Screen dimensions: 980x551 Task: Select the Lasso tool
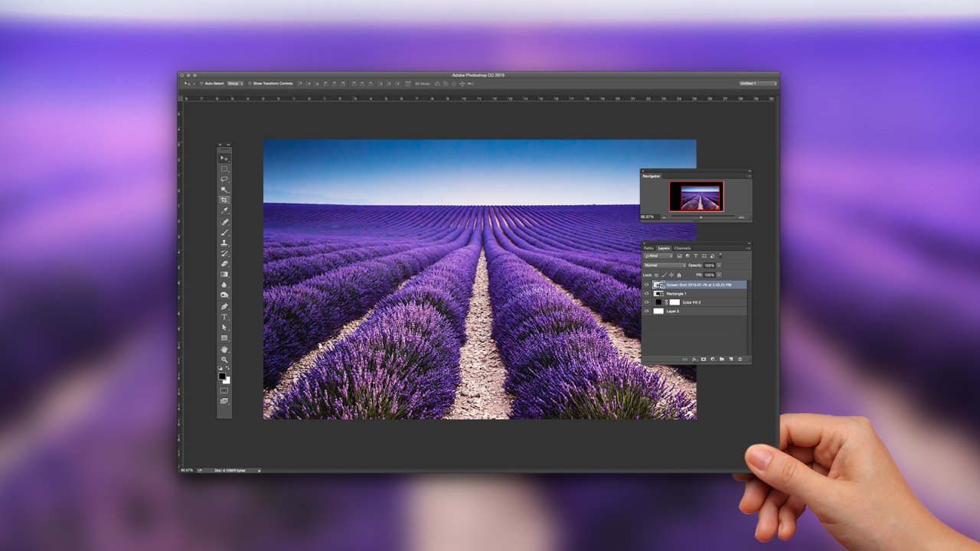[x=224, y=179]
